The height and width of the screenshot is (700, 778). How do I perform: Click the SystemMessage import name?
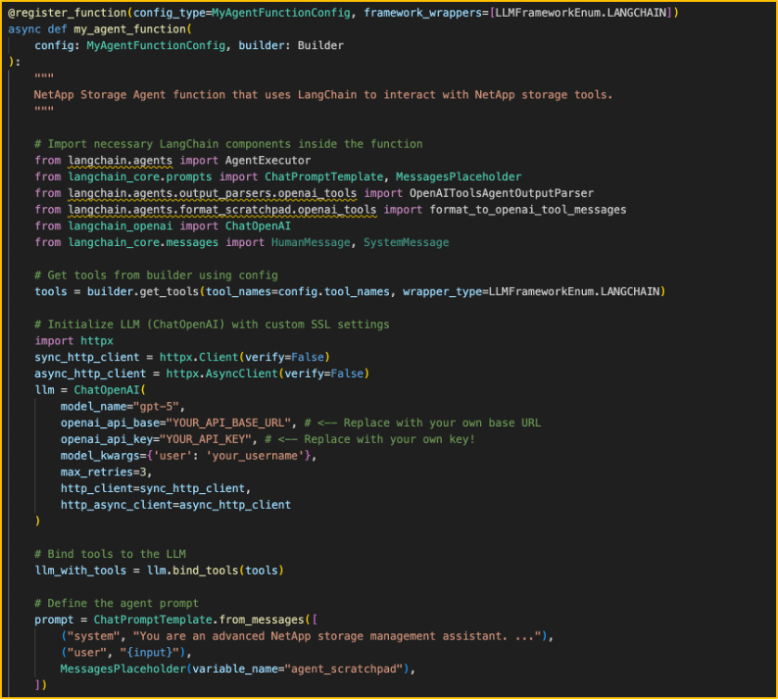[406, 242]
